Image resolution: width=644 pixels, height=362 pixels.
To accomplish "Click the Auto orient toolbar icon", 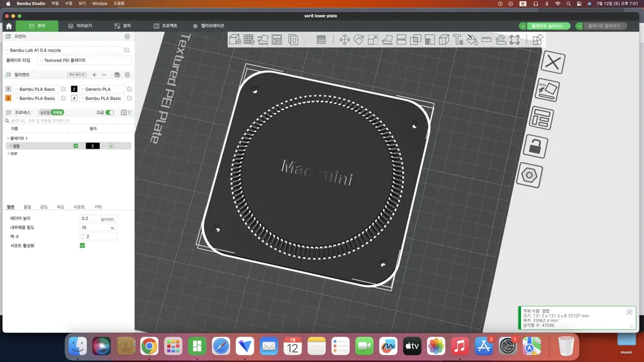I will coord(263,39).
